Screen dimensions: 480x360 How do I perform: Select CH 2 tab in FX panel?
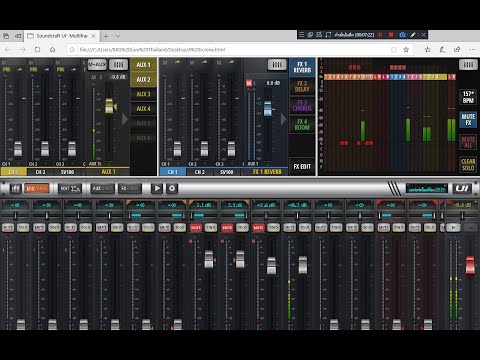[200, 172]
